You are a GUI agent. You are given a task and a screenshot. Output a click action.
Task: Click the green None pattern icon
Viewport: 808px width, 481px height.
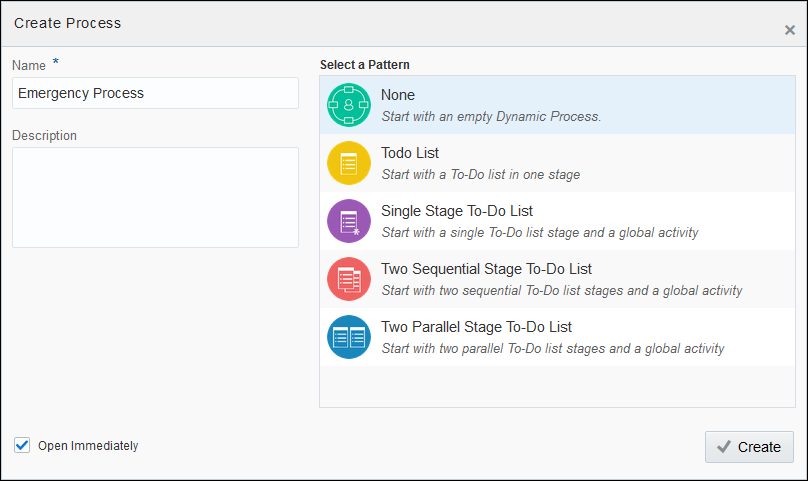point(348,105)
